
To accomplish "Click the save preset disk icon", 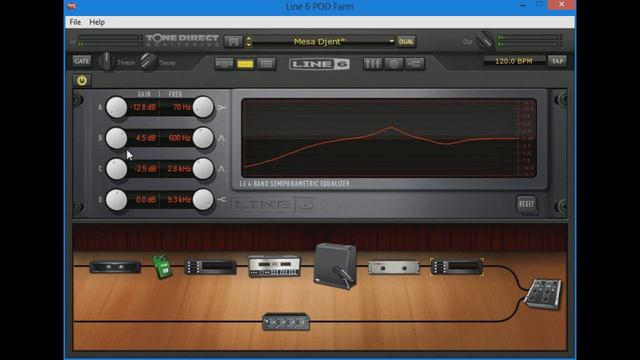I will tap(233, 42).
